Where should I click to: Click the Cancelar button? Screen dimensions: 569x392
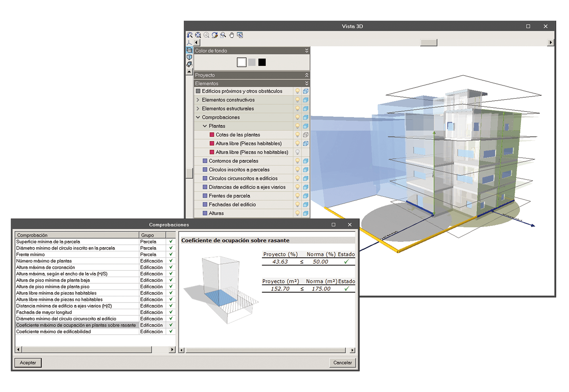click(x=342, y=362)
